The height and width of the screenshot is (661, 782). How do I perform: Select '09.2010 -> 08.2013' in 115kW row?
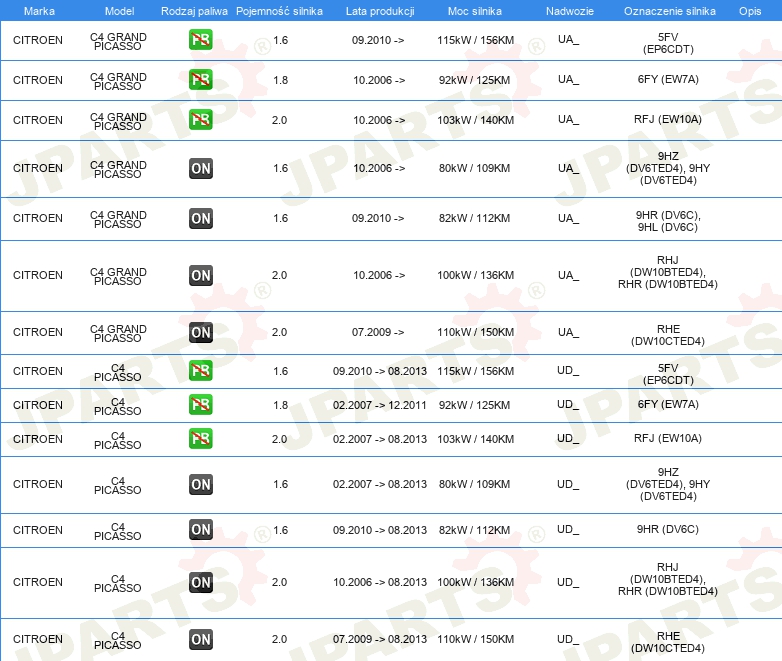click(380, 371)
